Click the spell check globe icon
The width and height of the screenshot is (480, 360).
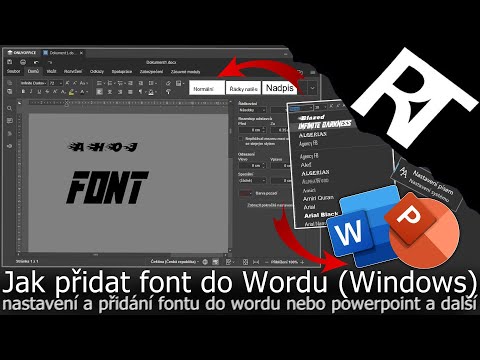point(205,262)
